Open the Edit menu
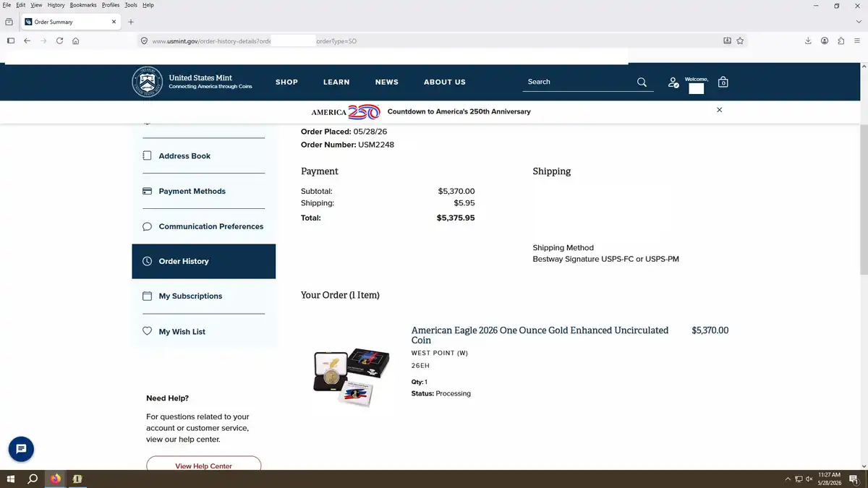 pyautogui.click(x=20, y=5)
